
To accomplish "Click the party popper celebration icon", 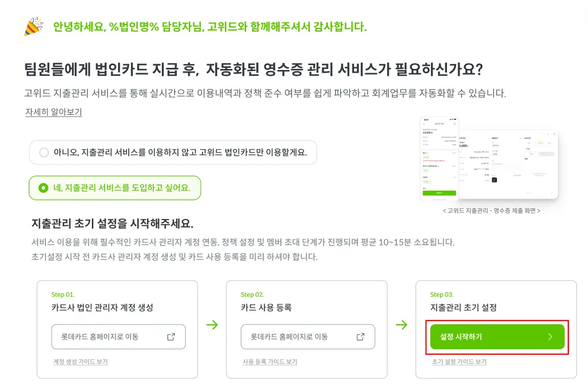I will coord(34,26).
